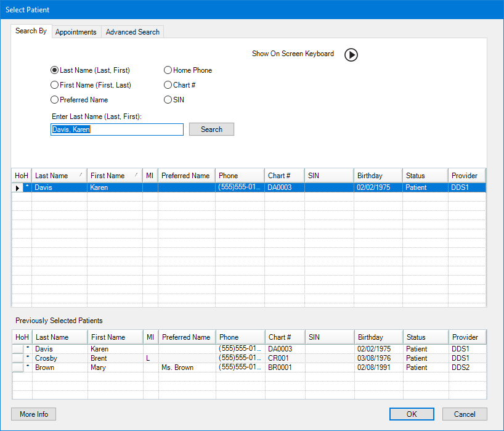Switch to the Appointments tab
The image size is (504, 431).
76,32
